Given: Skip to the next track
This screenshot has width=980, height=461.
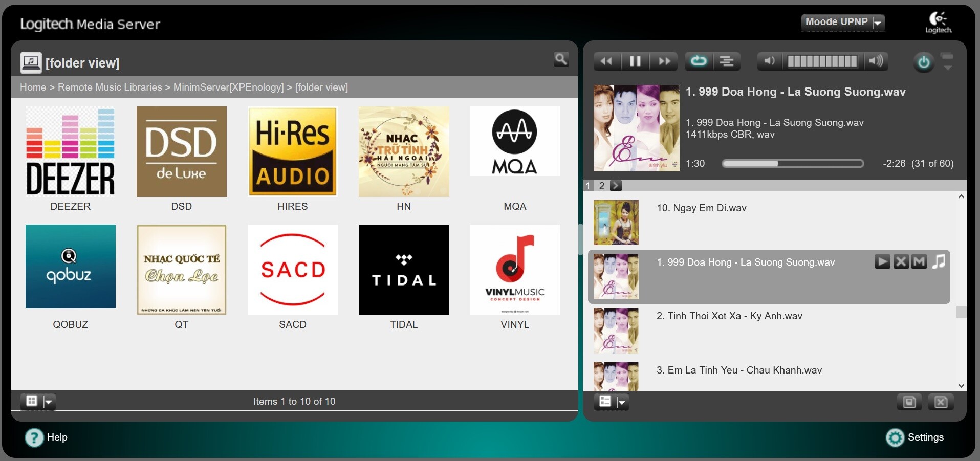Looking at the screenshot, I should click(x=664, y=61).
